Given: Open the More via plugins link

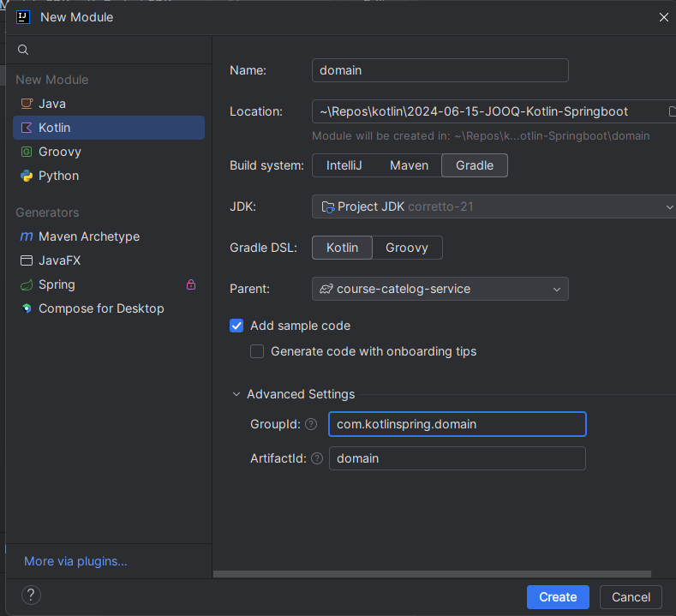Looking at the screenshot, I should tap(75, 561).
